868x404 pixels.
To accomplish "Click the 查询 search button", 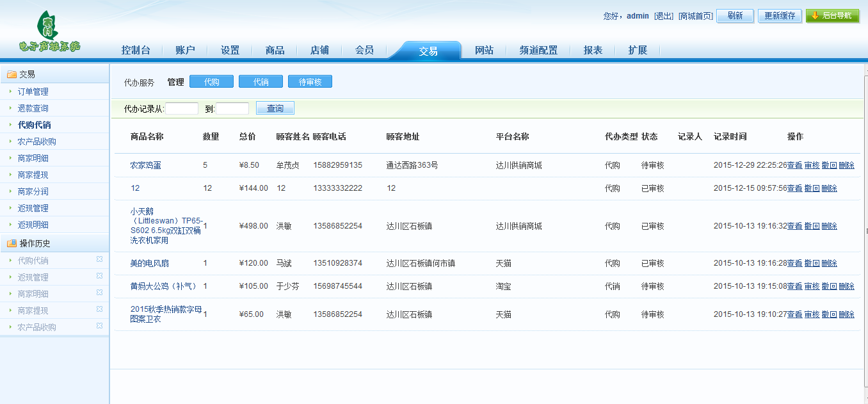I will [x=275, y=109].
